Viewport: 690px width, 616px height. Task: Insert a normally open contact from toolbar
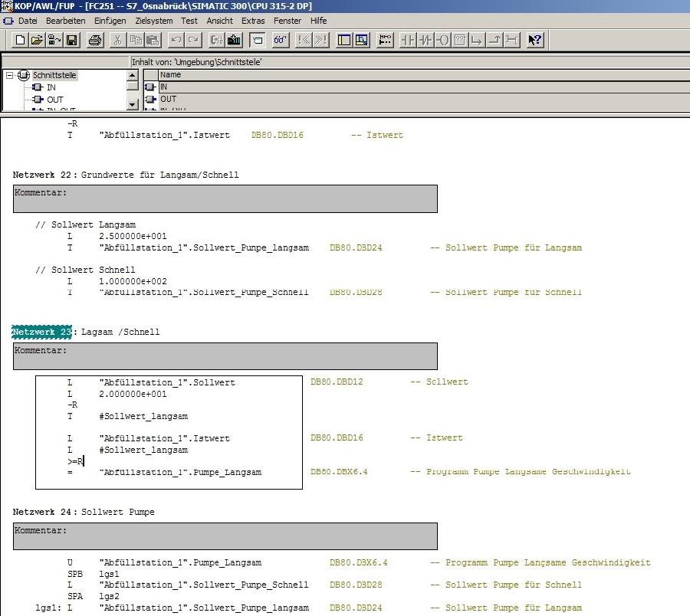pyautogui.click(x=408, y=40)
